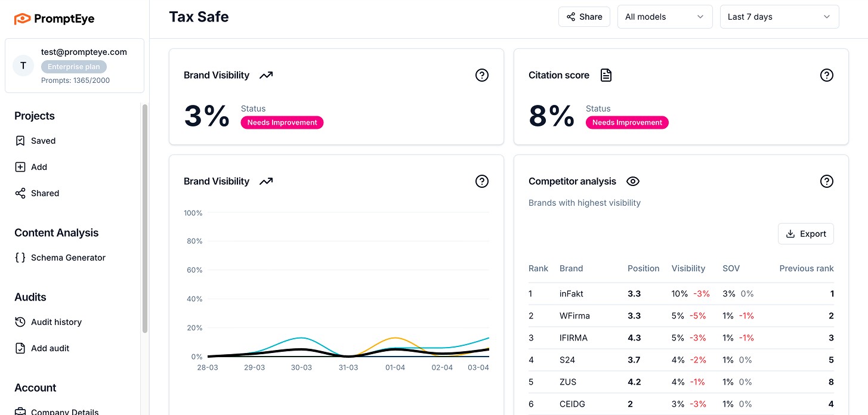The height and width of the screenshot is (415, 868).
Task: Click trending arrow icon in chart card title
Action: click(x=266, y=181)
